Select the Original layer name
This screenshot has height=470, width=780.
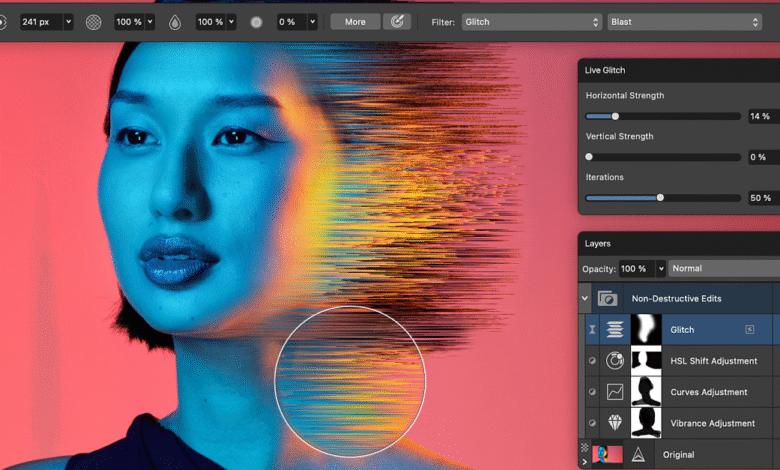679,455
